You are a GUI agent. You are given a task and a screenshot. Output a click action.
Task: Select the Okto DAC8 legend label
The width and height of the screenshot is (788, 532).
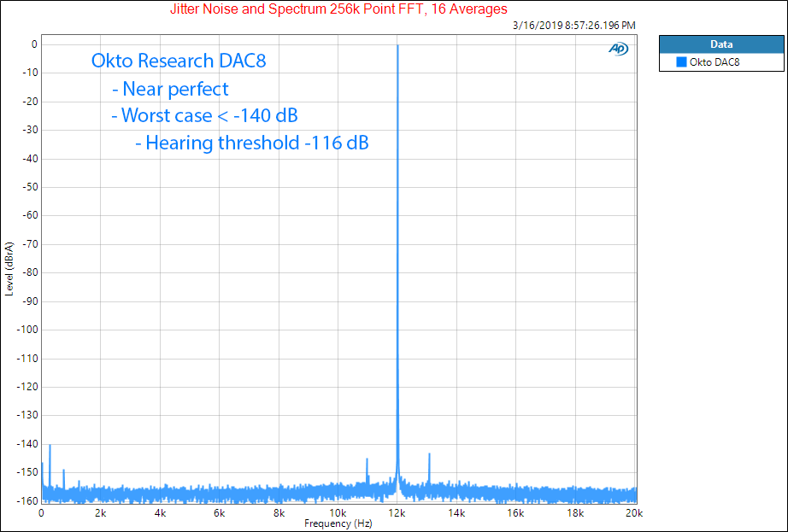[714, 62]
